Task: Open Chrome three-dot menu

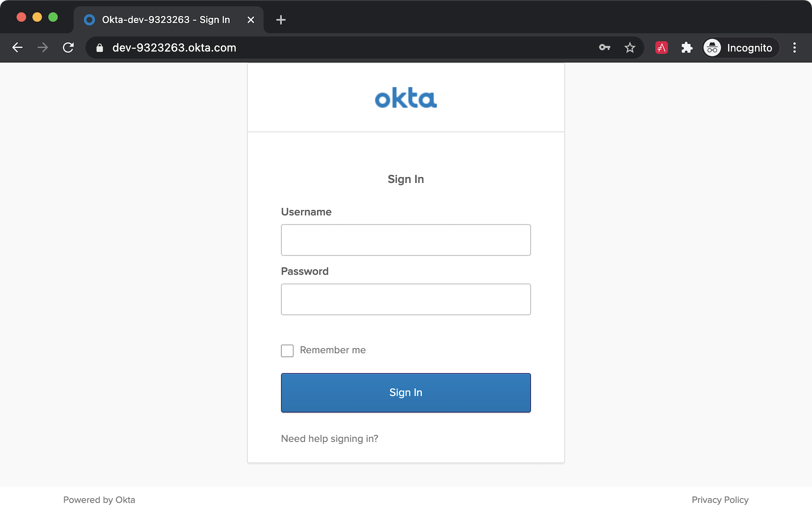Action: tap(794, 48)
